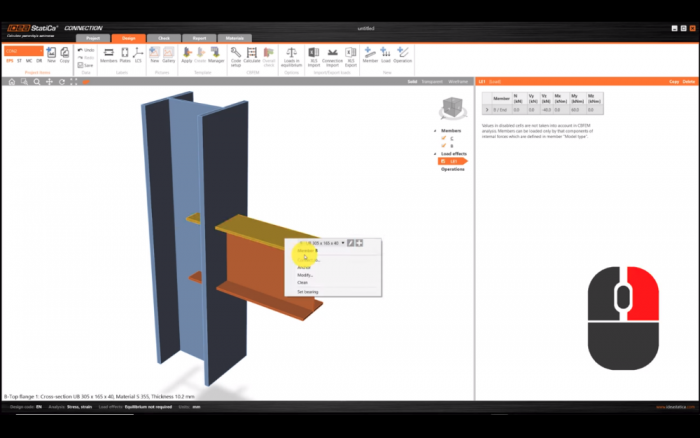Click the magnifier zoom icon
This screenshot has height=438, width=700.
(x=37, y=82)
